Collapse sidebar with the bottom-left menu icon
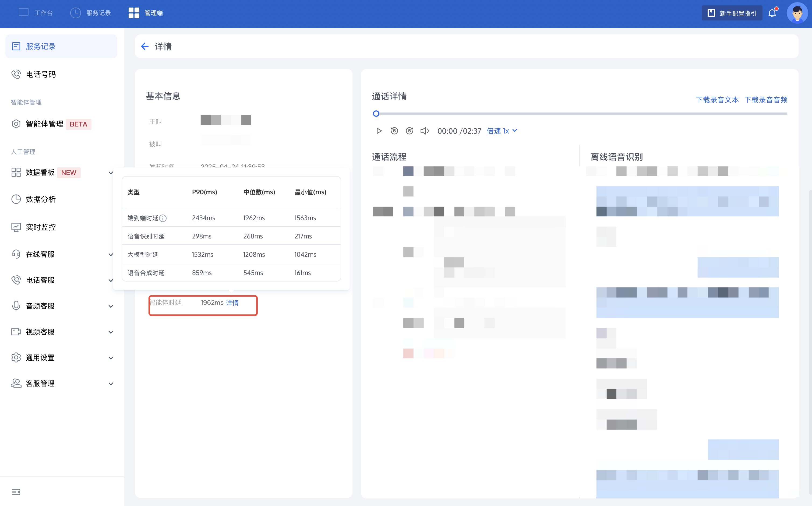Image resolution: width=812 pixels, height=506 pixels. [16, 492]
